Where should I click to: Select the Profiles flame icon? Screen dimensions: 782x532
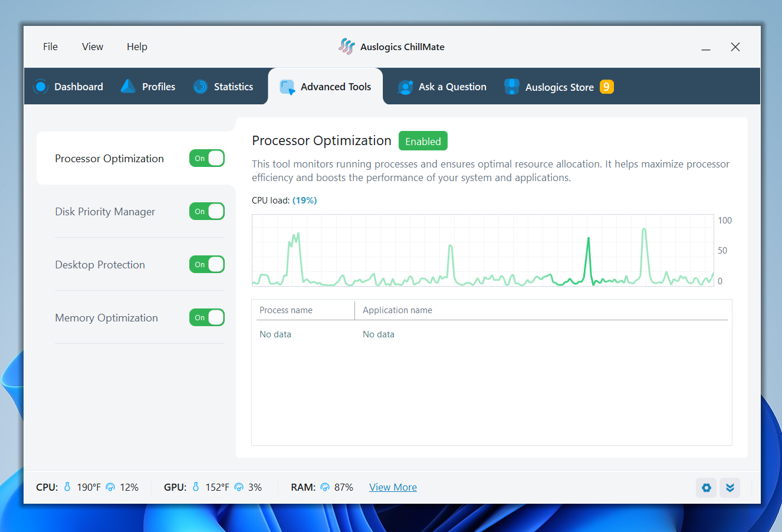[x=127, y=86]
